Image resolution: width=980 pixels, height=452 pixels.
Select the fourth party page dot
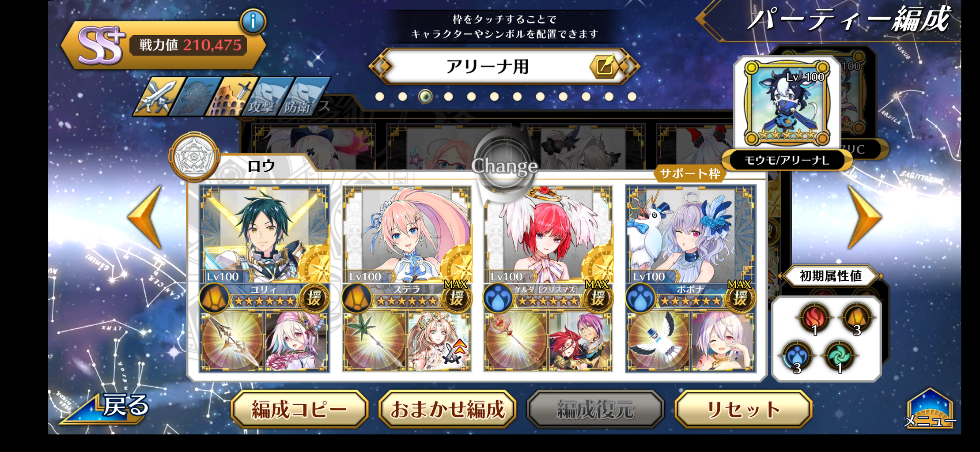(448, 96)
